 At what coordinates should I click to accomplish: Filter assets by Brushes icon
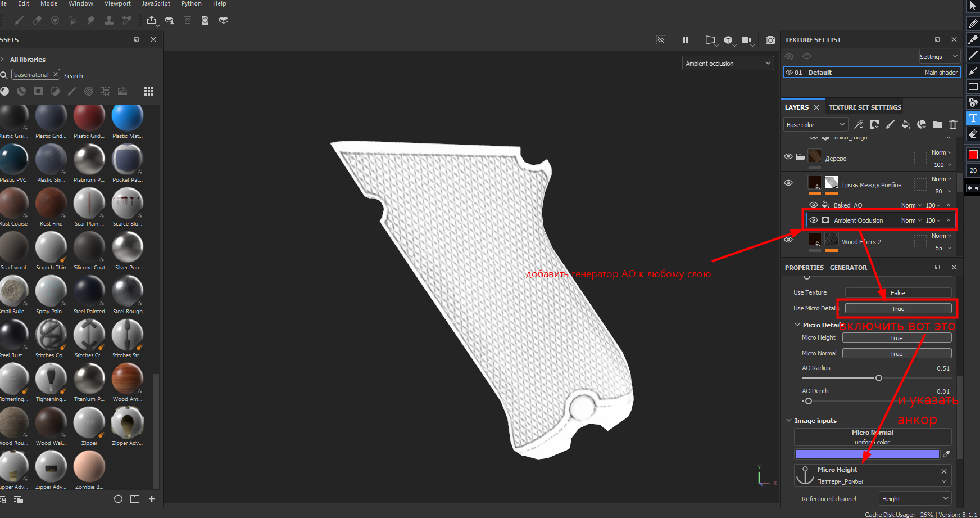click(72, 91)
